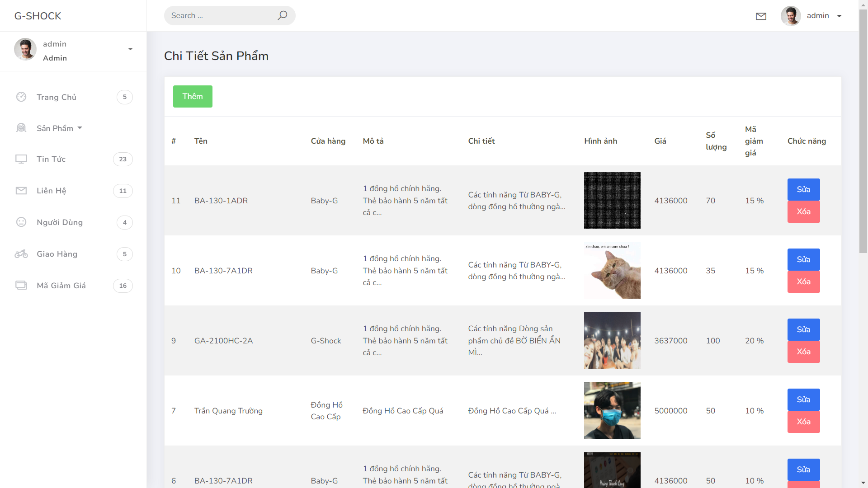Click the Sản Phẩm sidebar icon
This screenshot has height=488, width=868.
pos(21,128)
